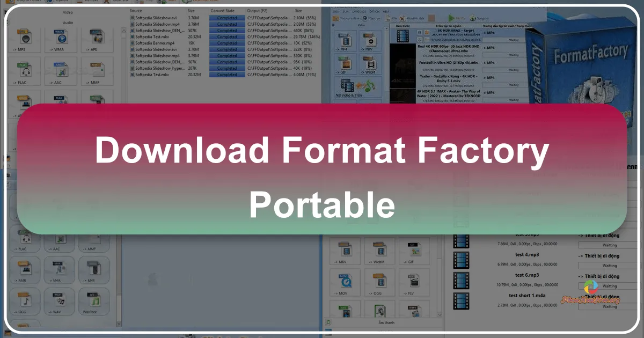Expand the Audio section in the sidebar
Screen dimensions: 644x338
pos(68,23)
